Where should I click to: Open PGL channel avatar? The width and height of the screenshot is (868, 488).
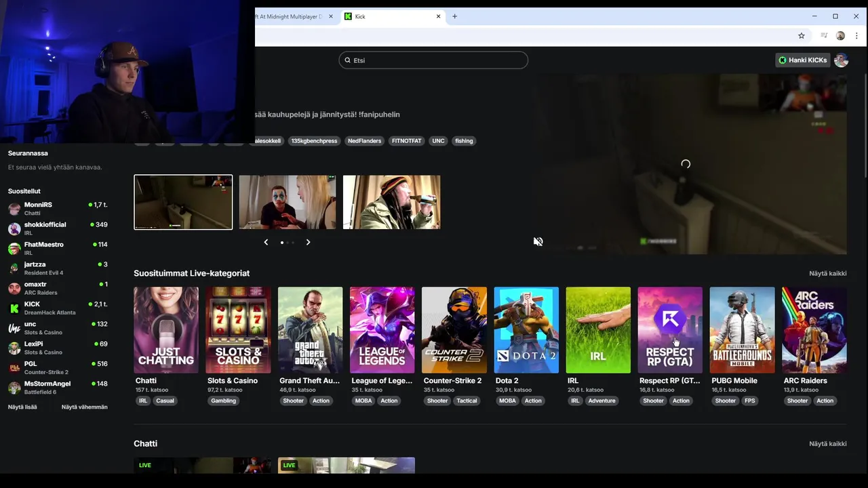(x=14, y=368)
